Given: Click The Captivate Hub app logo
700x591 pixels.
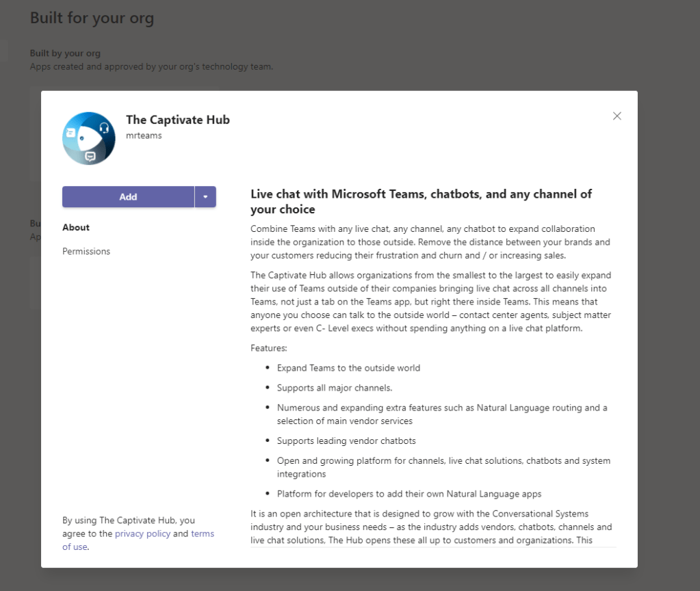Looking at the screenshot, I should coord(89,138).
